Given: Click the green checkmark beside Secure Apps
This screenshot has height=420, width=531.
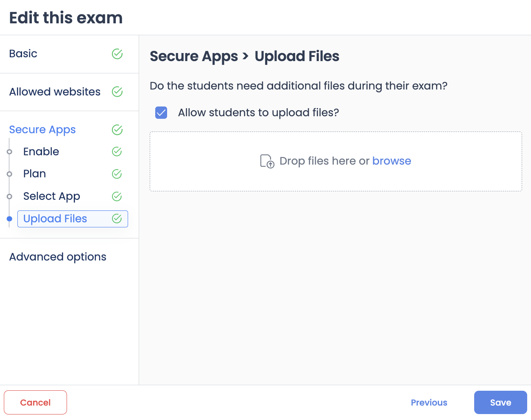Looking at the screenshot, I should point(117,130).
